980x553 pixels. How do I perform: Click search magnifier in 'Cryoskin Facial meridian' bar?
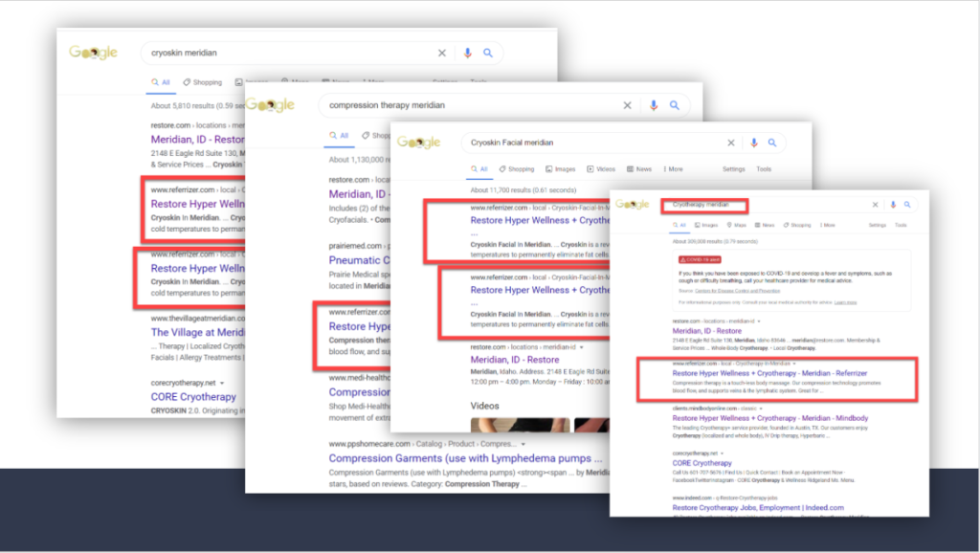(x=772, y=143)
